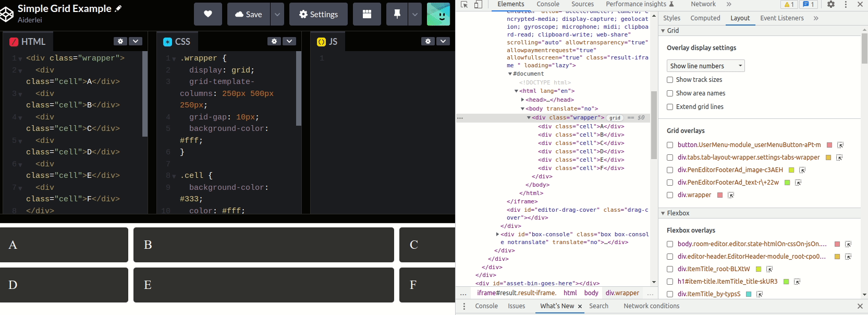Screen dimensions: 868x315
Task: Open the CSS editor settings gear
Action: click(274, 41)
